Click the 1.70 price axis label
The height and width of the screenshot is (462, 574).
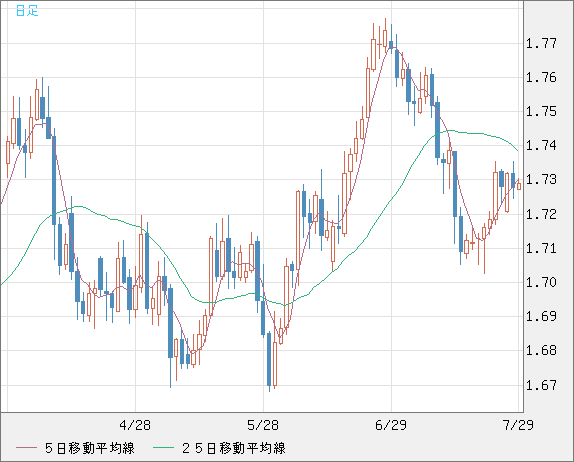(541, 283)
